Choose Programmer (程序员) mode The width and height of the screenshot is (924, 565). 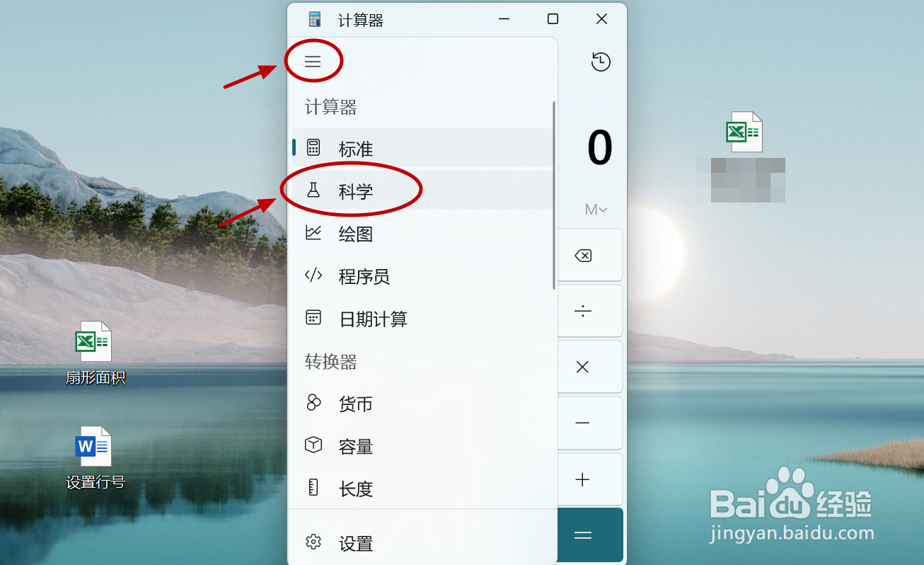pyautogui.click(x=422, y=275)
